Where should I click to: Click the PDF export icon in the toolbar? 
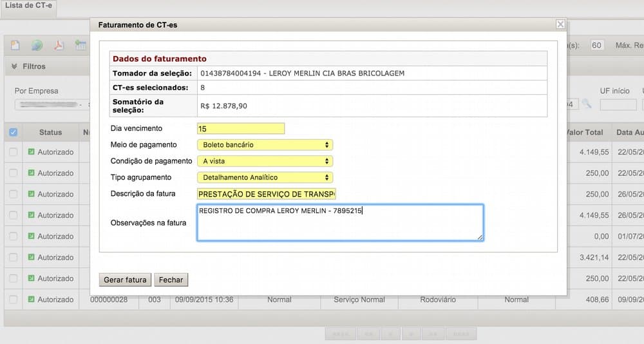coord(59,45)
